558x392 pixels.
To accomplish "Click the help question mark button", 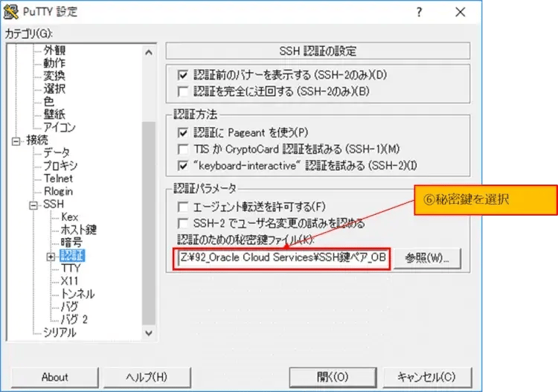I will click(x=419, y=12).
